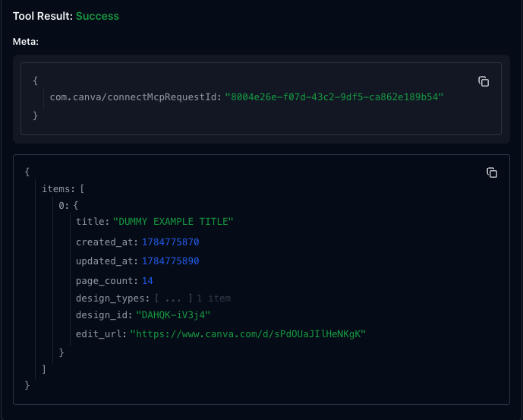Click the created_at key label
This screenshot has height=420, width=523.
point(105,242)
